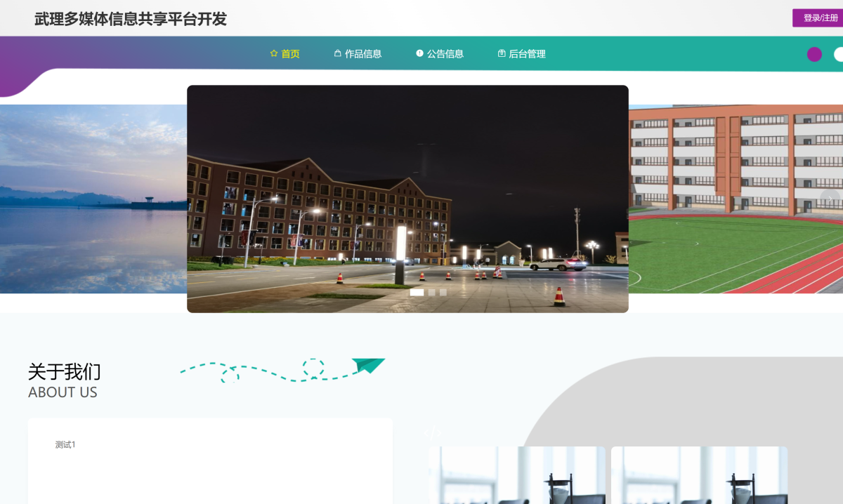
Task: Click the star icon beside 首页
Action: [274, 54]
